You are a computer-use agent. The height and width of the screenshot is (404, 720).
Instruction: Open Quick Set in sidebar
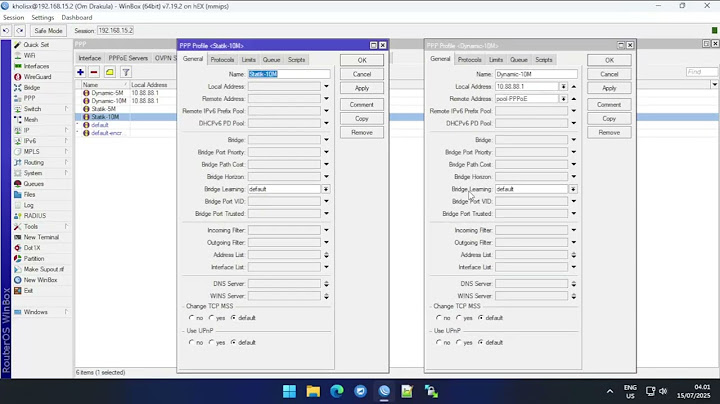[36, 45]
